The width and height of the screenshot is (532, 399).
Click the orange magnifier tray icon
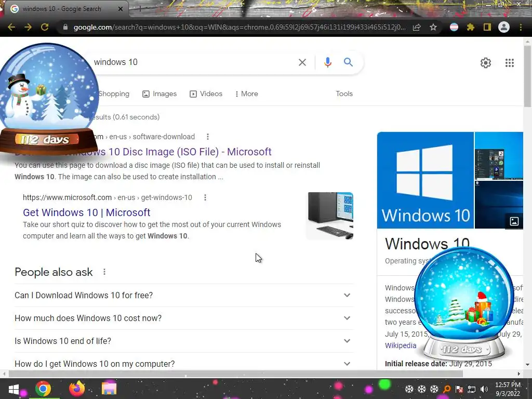pyautogui.click(x=447, y=389)
